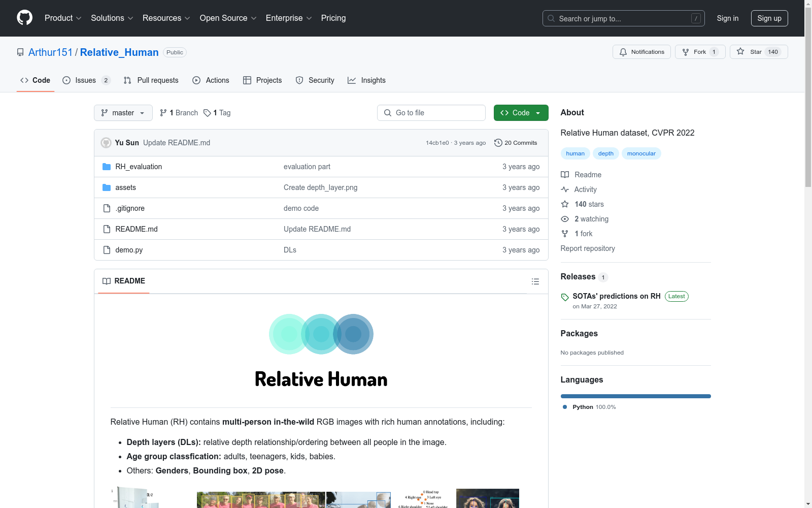
Task: Open the Product menu
Action: tap(63, 18)
